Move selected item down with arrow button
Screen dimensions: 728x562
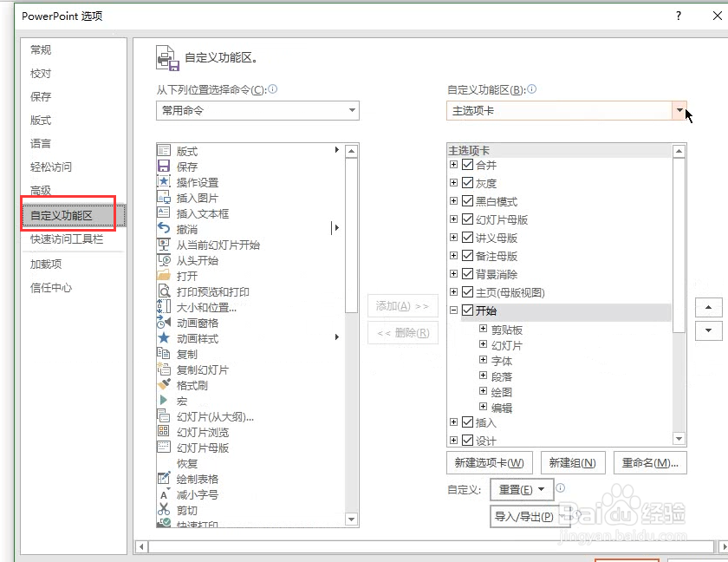click(x=709, y=330)
